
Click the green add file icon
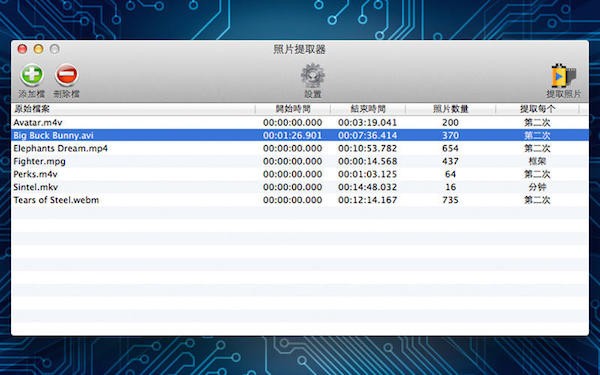(x=32, y=75)
